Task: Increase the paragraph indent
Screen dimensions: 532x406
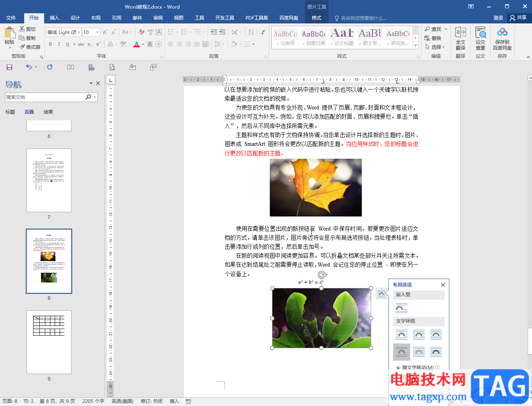Action: [x=223, y=32]
